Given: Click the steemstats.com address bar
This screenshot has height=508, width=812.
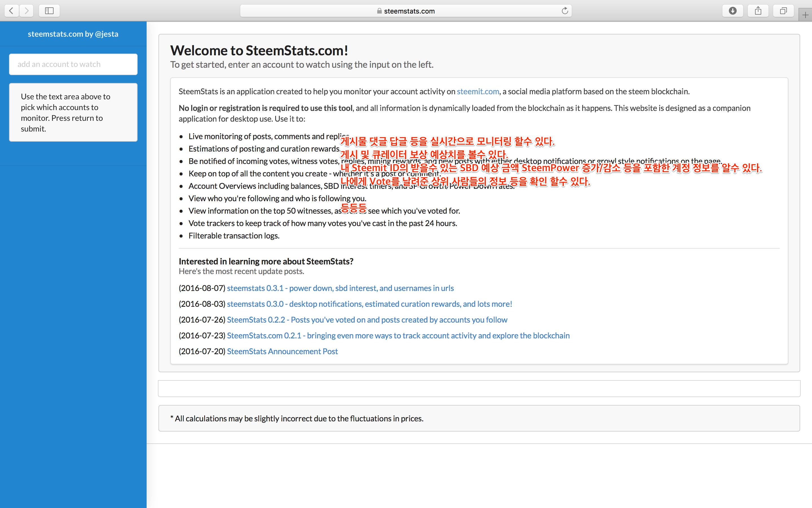Looking at the screenshot, I should pyautogui.click(x=406, y=11).
